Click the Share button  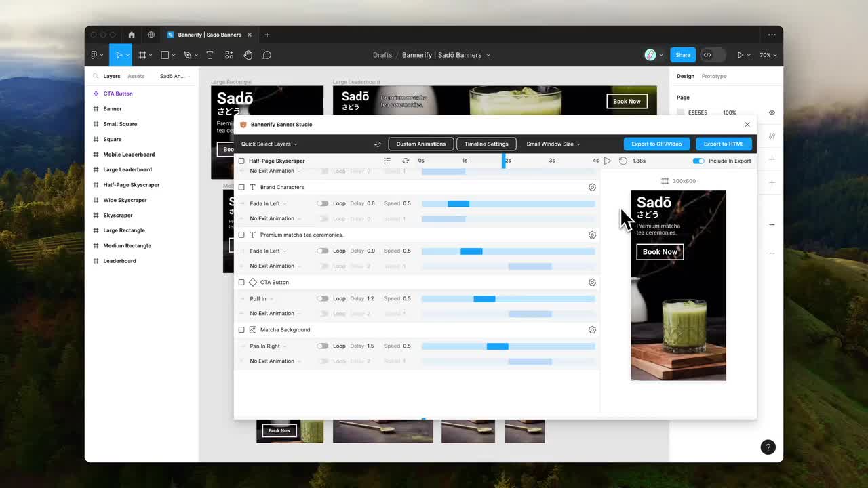pyautogui.click(x=683, y=55)
